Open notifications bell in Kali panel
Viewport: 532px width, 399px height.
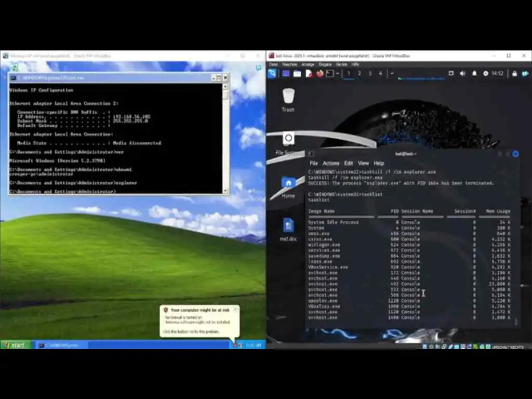[x=474, y=73]
